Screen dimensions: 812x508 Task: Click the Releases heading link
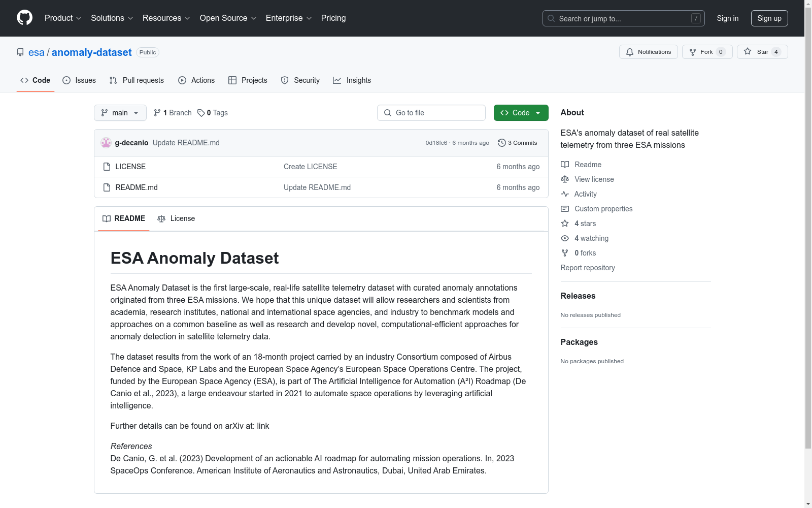(x=578, y=296)
